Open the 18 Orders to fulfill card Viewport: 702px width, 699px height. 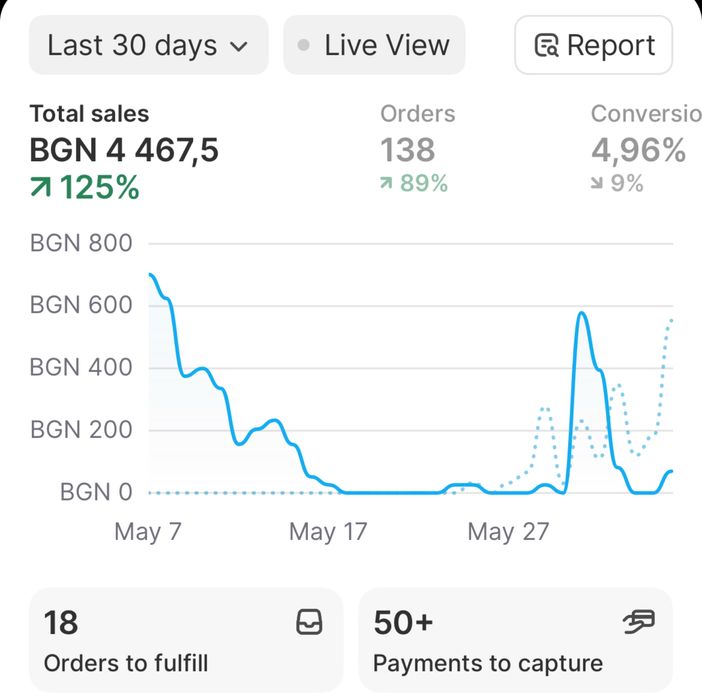pyautogui.click(x=185, y=640)
